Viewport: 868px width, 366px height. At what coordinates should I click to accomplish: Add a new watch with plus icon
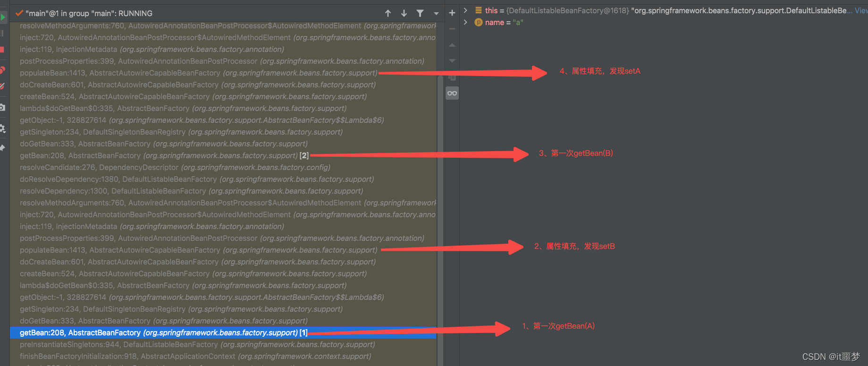452,13
